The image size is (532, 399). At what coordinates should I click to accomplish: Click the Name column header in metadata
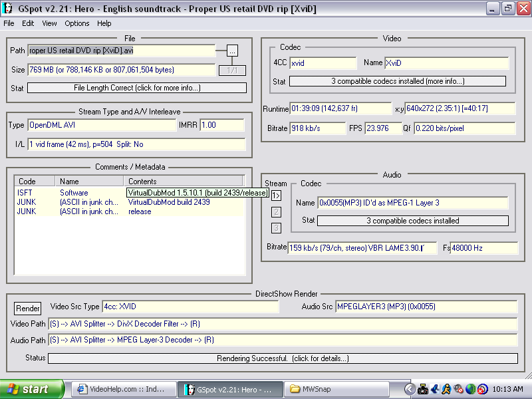click(89, 181)
